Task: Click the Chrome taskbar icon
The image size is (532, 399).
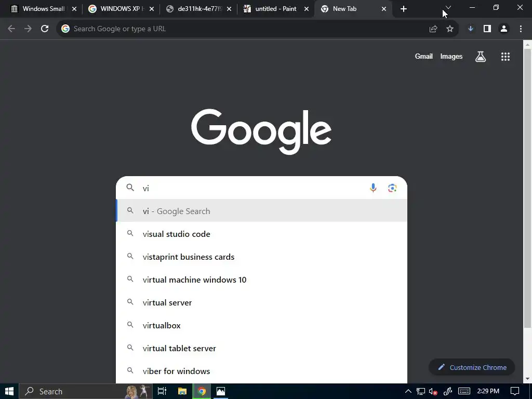Action: 202,391
